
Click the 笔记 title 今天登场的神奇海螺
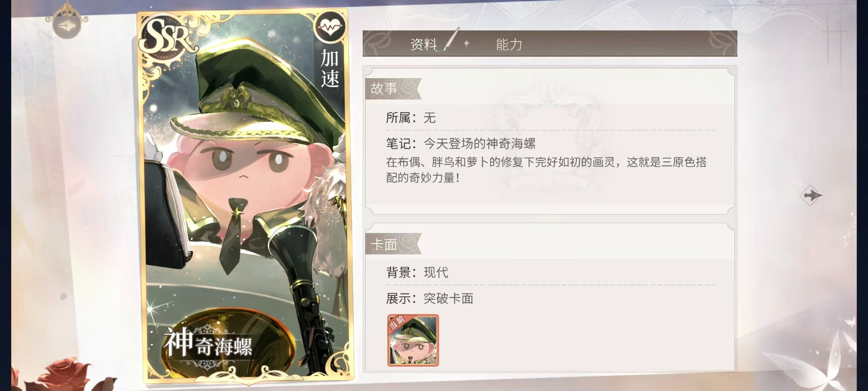(x=479, y=143)
